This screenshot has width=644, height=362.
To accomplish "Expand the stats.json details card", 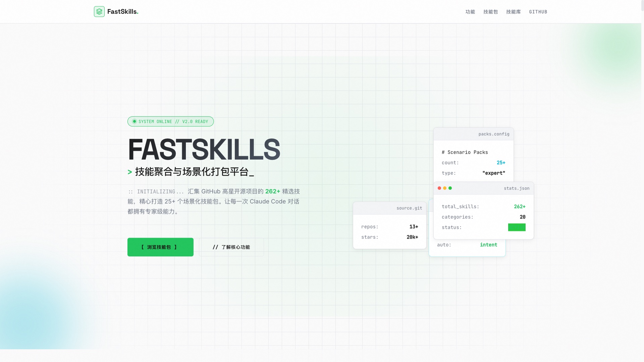I will (483, 211).
